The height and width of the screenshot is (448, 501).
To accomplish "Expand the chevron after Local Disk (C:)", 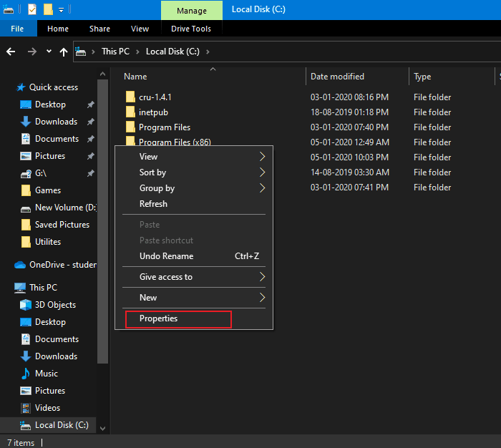I will pos(208,52).
